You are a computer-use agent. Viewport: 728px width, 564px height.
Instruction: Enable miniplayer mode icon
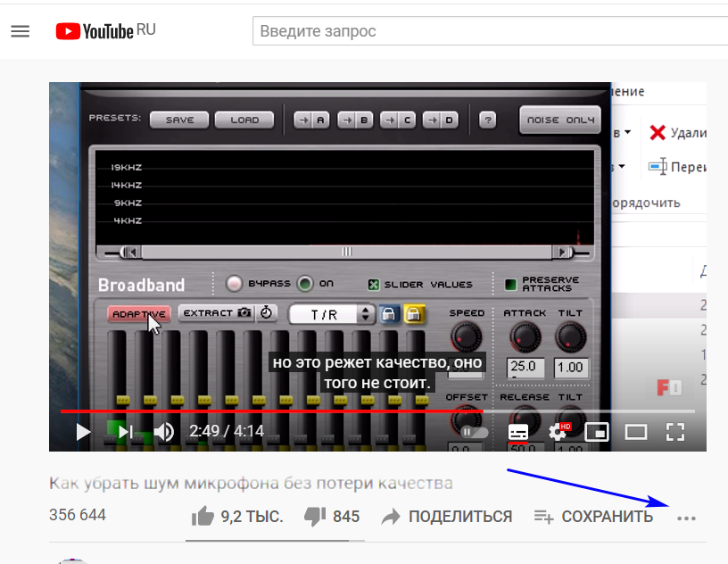pos(597,432)
